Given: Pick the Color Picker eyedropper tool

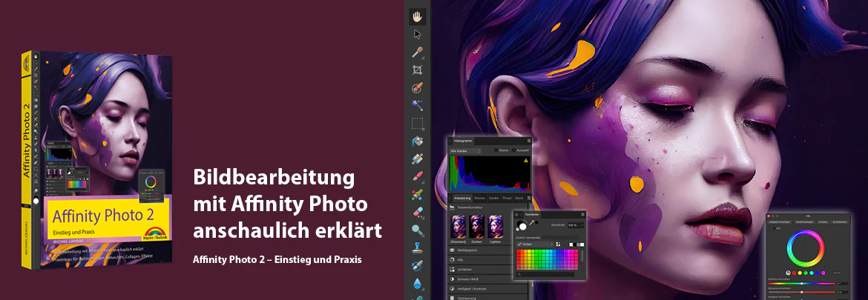Looking at the screenshot, I should click(418, 53).
